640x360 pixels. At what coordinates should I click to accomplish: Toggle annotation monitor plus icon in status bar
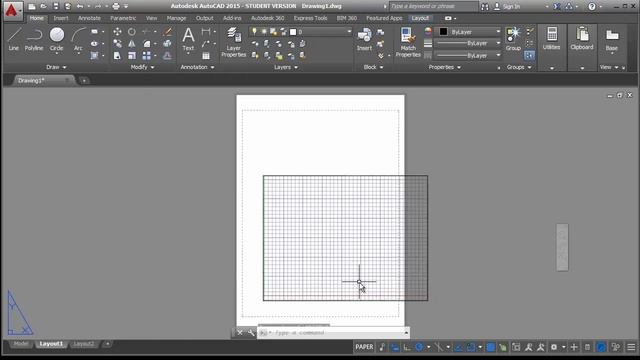click(x=574, y=347)
